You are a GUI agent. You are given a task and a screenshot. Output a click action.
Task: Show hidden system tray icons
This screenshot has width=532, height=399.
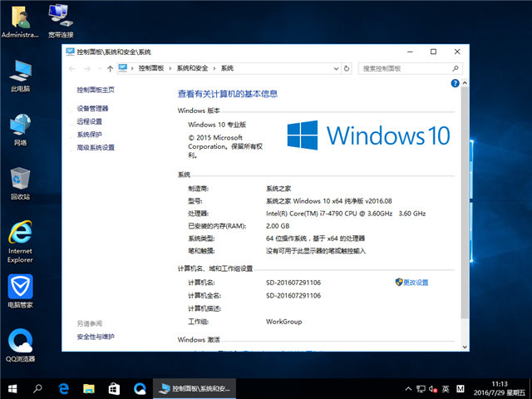pos(407,388)
